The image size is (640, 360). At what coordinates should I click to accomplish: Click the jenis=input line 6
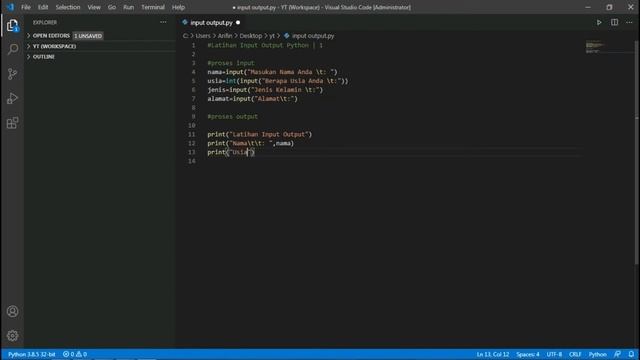coord(265,90)
